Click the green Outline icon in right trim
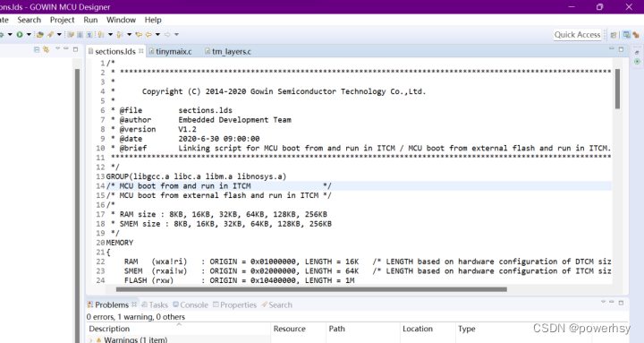Viewport: 644px width, 343px height. [637, 61]
